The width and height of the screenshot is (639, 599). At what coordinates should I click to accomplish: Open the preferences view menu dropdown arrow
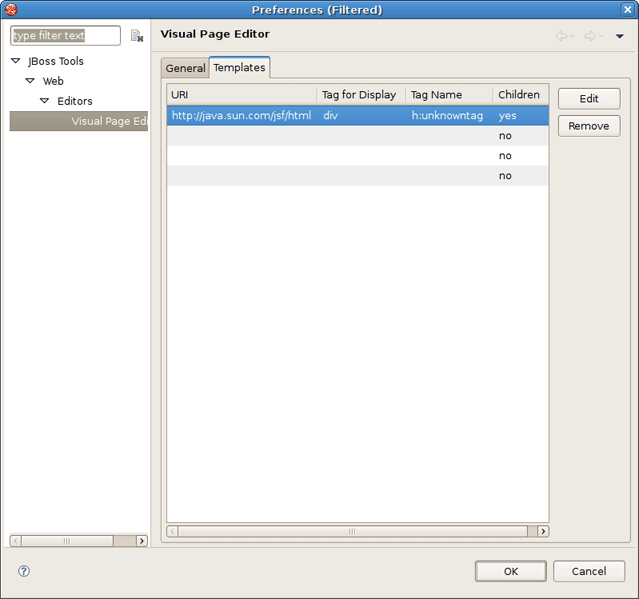tap(619, 37)
